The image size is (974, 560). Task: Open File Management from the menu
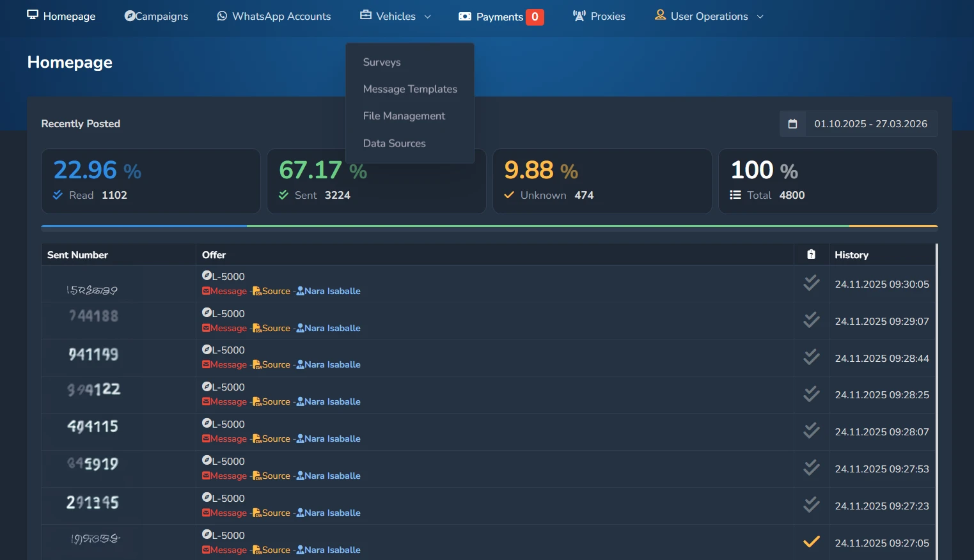pos(404,116)
